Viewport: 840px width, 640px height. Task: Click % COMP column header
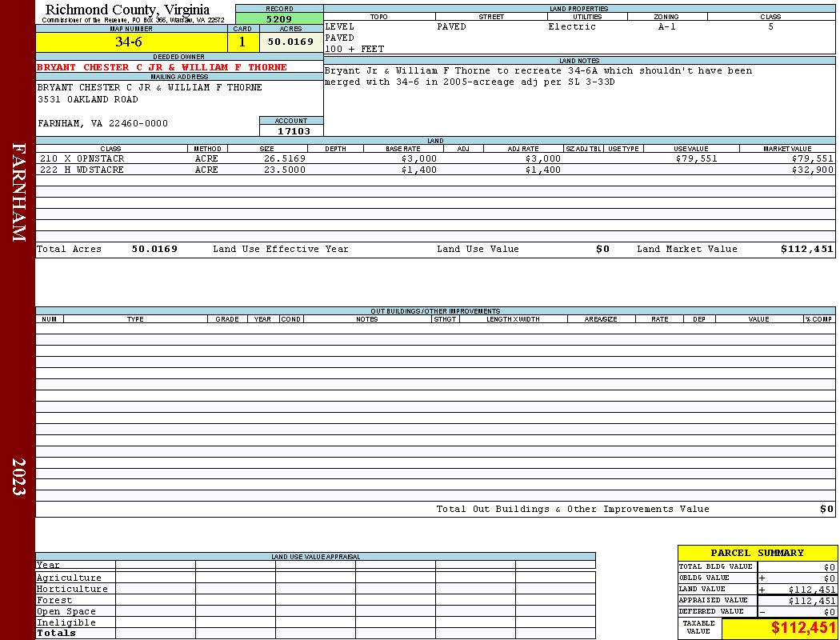pyautogui.click(x=818, y=319)
